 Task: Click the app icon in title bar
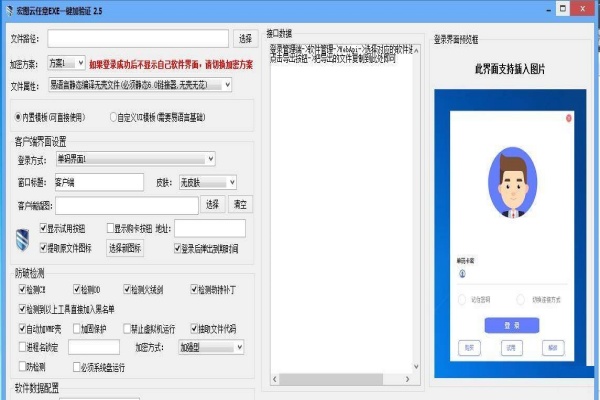8,9
